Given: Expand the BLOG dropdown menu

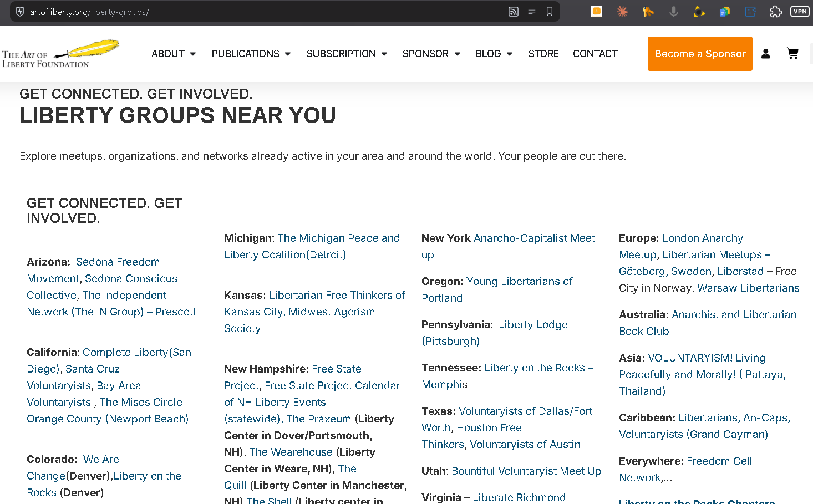Looking at the screenshot, I should coord(494,54).
